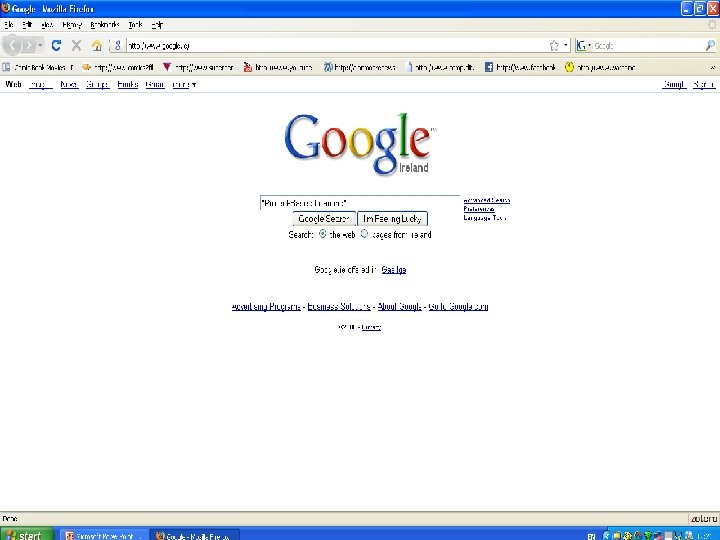Open the Edit menu
This screenshot has width=720, height=540.
tap(27, 25)
